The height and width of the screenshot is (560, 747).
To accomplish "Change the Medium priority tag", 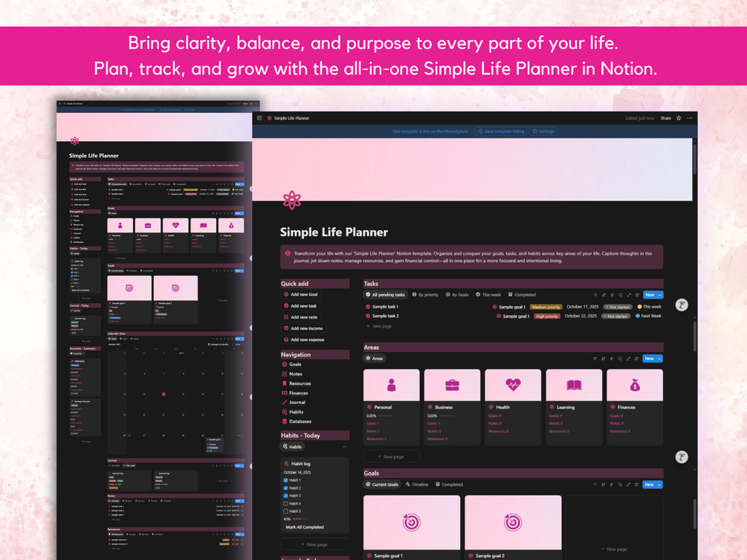I will [x=546, y=307].
